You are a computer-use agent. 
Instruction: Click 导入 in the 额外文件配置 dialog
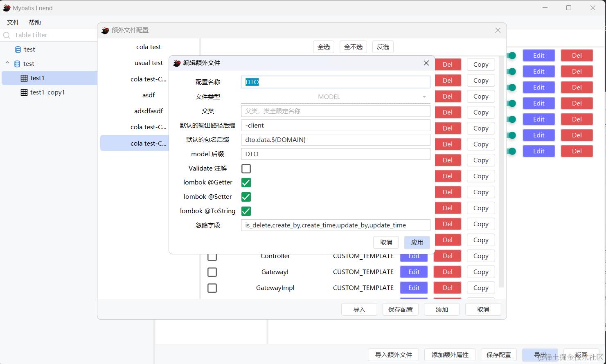click(359, 310)
